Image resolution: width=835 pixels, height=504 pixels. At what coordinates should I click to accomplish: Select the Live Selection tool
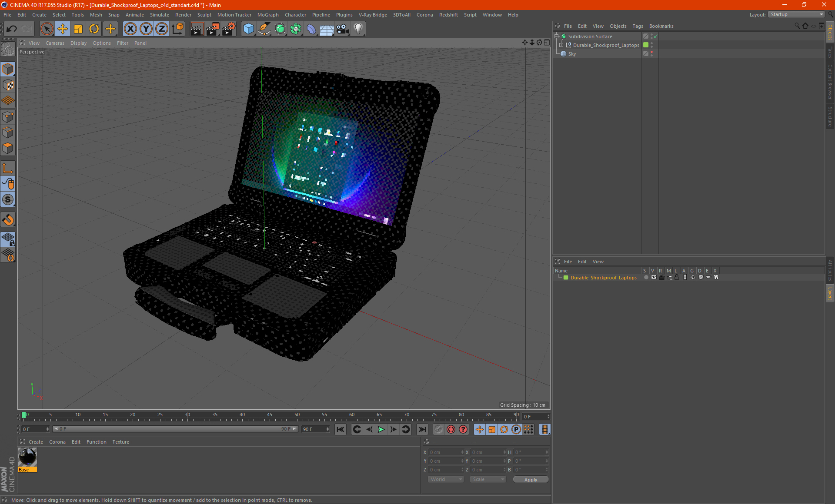(x=47, y=29)
